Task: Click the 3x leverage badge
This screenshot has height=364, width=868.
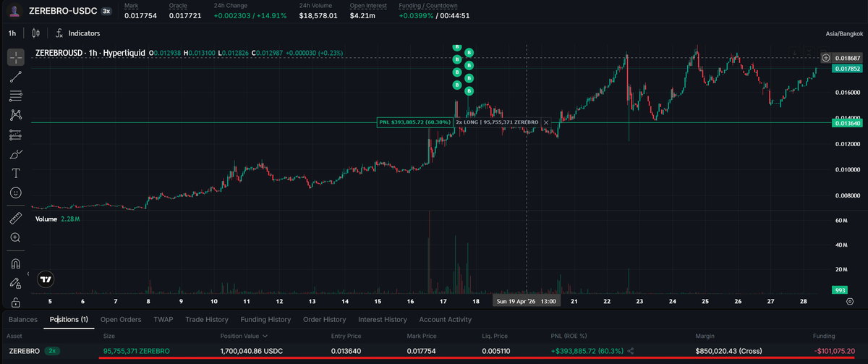Action: pos(106,12)
